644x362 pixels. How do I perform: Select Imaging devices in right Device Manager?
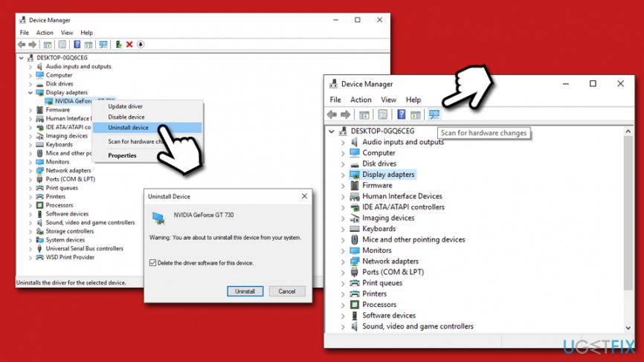388,218
